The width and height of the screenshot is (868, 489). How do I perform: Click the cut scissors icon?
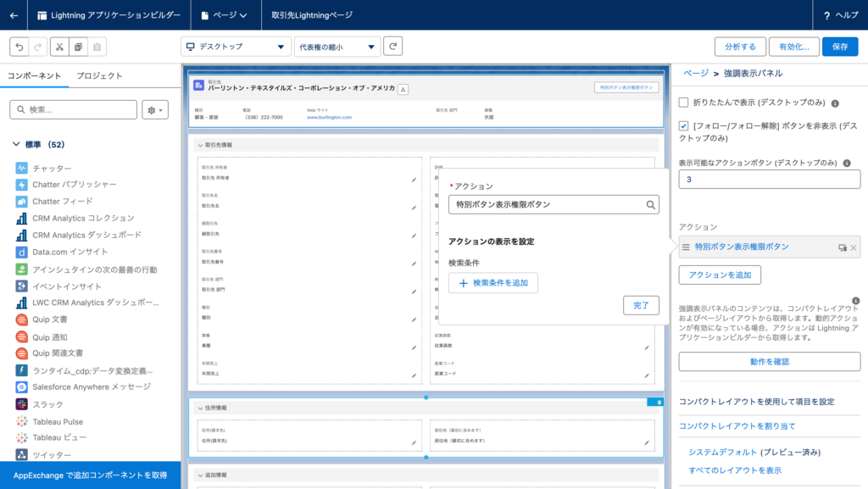pos(59,47)
